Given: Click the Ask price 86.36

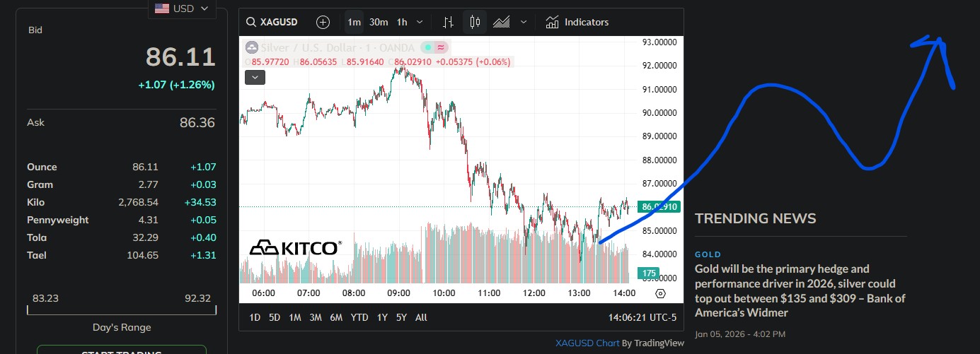Looking at the screenshot, I should [197, 123].
